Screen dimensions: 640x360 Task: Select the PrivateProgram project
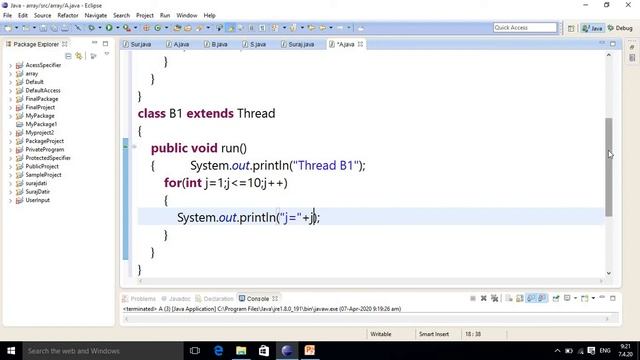coord(44,149)
